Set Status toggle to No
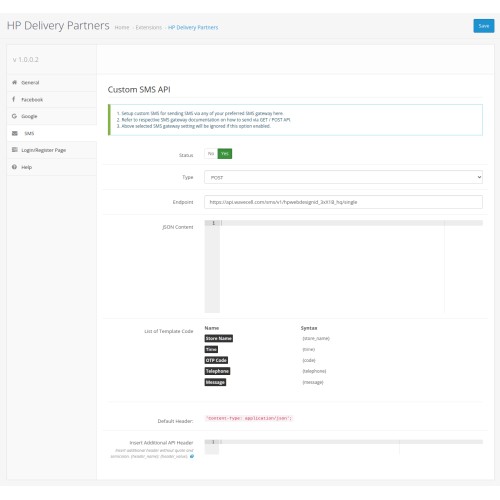Image resolution: width=500 pixels, height=500 pixels. coord(211,154)
